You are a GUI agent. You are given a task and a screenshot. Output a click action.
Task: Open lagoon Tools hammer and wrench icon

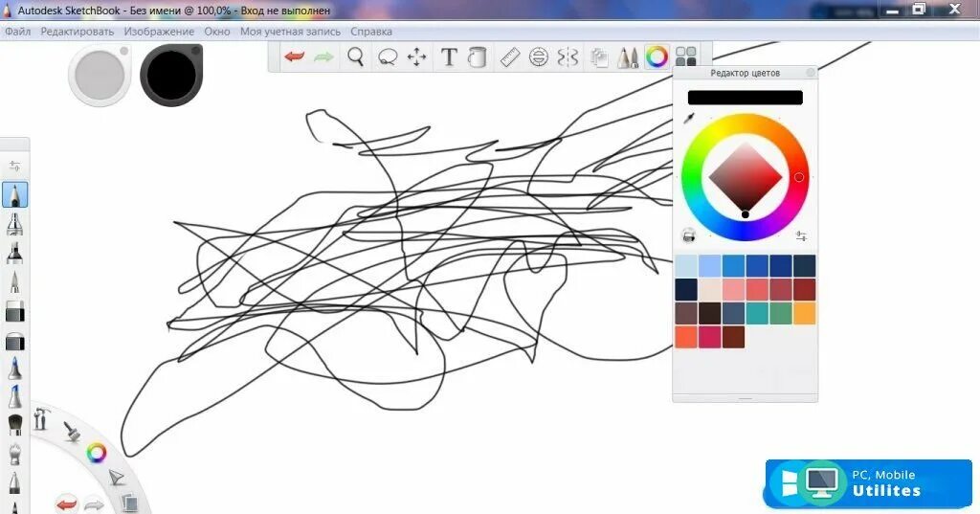(41, 418)
